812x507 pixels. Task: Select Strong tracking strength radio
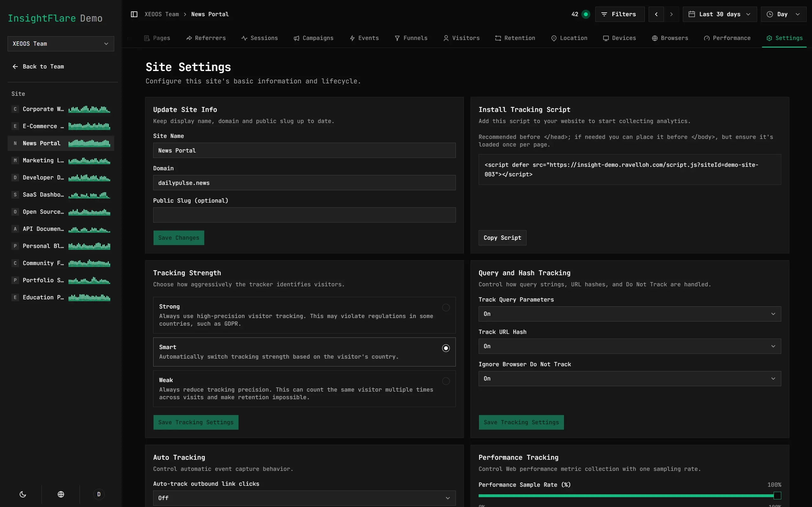tap(446, 308)
